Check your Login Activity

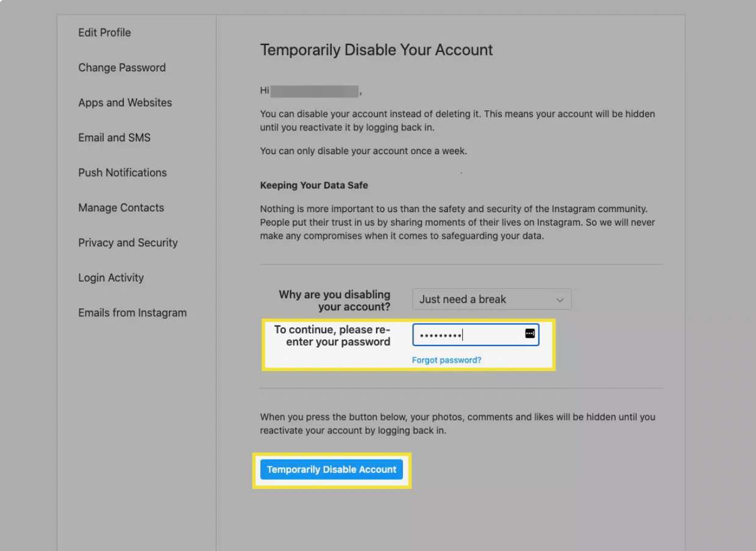(x=111, y=277)
